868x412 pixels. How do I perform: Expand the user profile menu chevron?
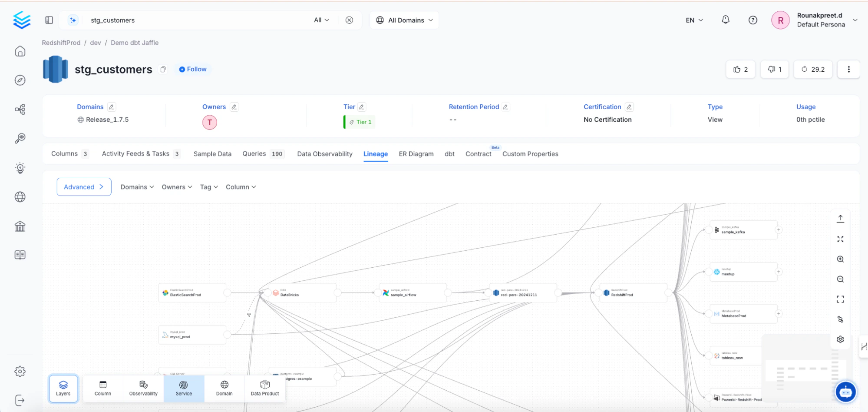coord(855,20)
